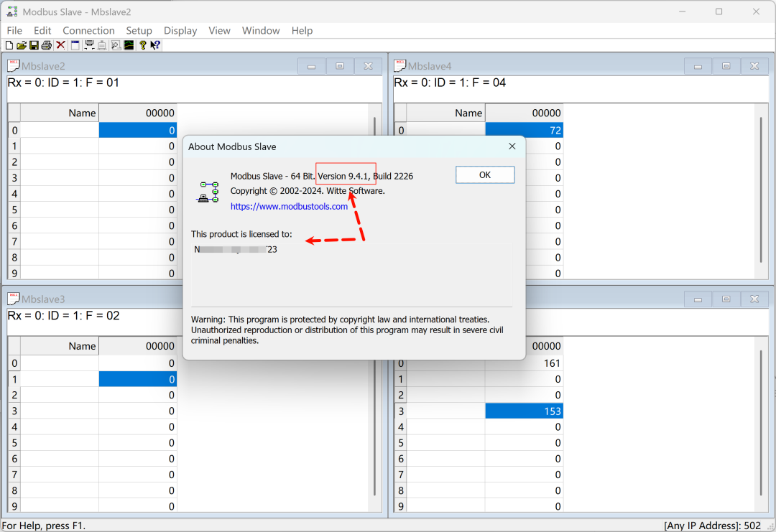Click the Name column header in Mbslave3
Screen dimensions: 776x532
point(60,346)
